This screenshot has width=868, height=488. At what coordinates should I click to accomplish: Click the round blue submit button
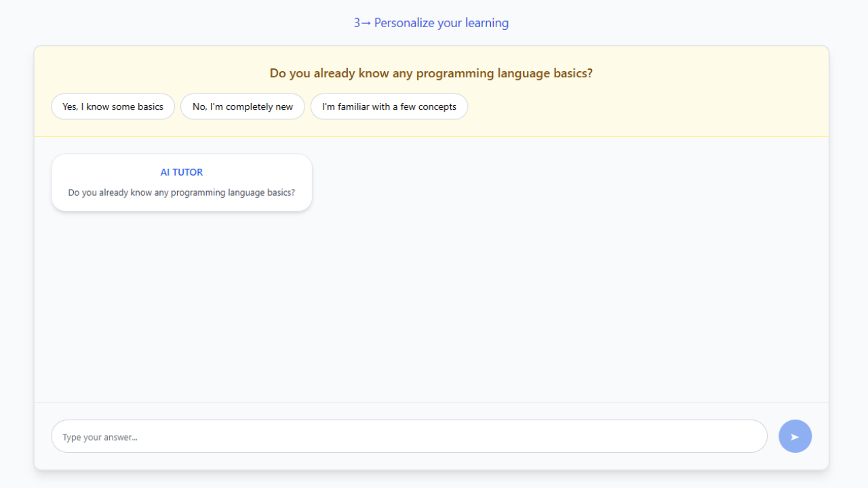click(x=795, y=436)
